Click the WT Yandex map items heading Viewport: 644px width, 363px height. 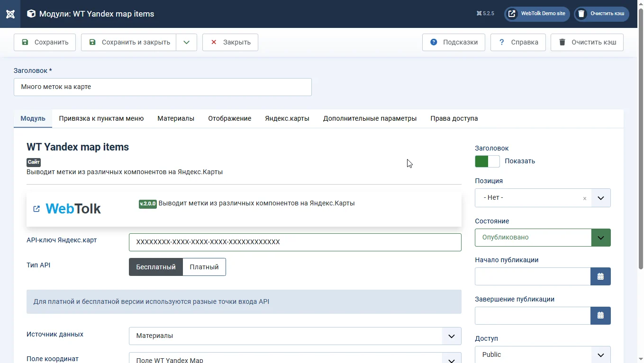coord(78,147)
